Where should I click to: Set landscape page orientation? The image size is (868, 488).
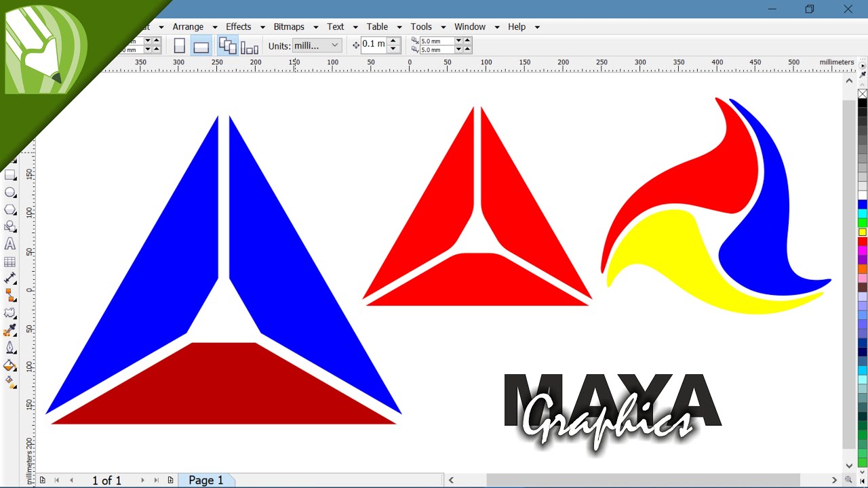pos(201,46)
